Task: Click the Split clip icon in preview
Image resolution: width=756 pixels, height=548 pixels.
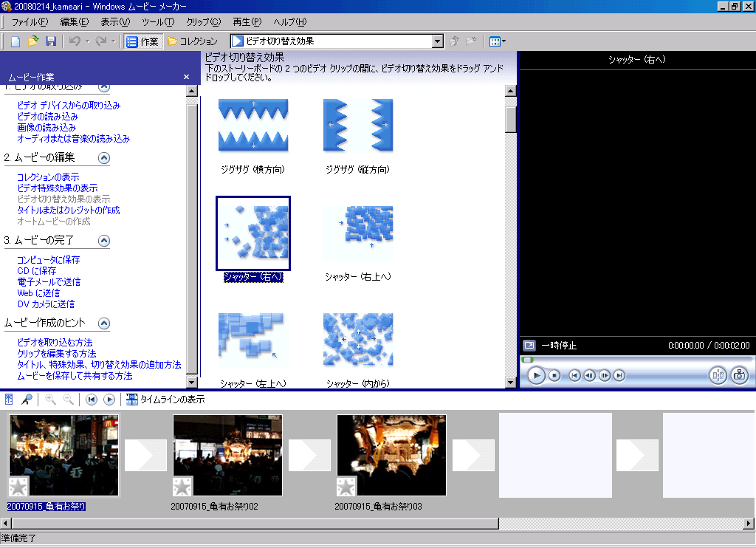Action: [x=718, y=375]
